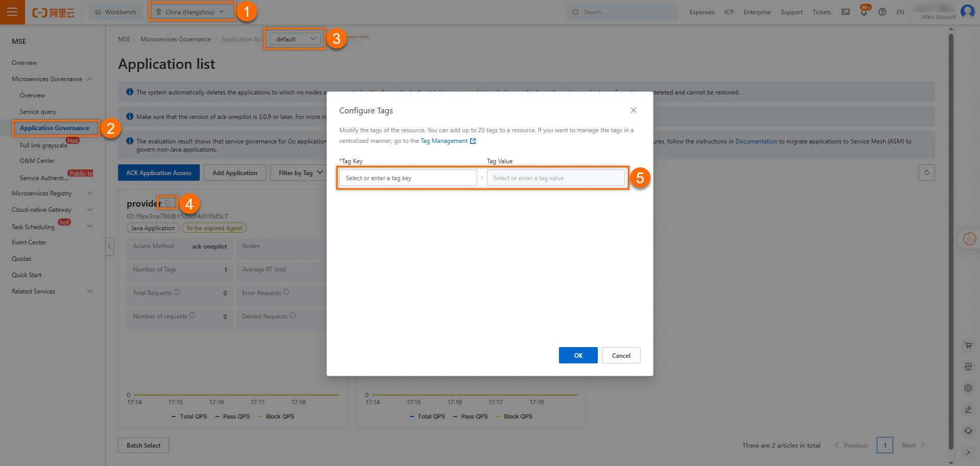Viewport: 980px width, 466px height.
Task: Expand Task Scheduling sidebar section
Action: pyautogui.click(x=90, y=226)
